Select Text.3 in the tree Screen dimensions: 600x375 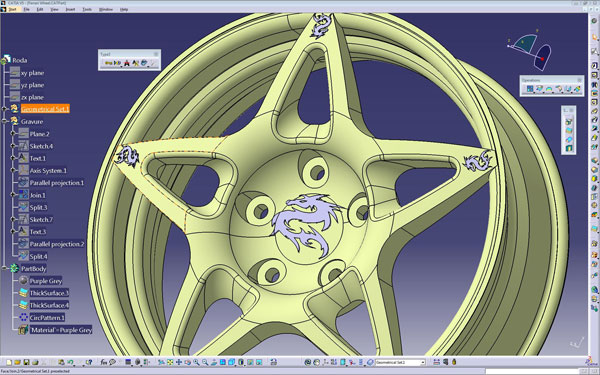(x=38, y=232)
